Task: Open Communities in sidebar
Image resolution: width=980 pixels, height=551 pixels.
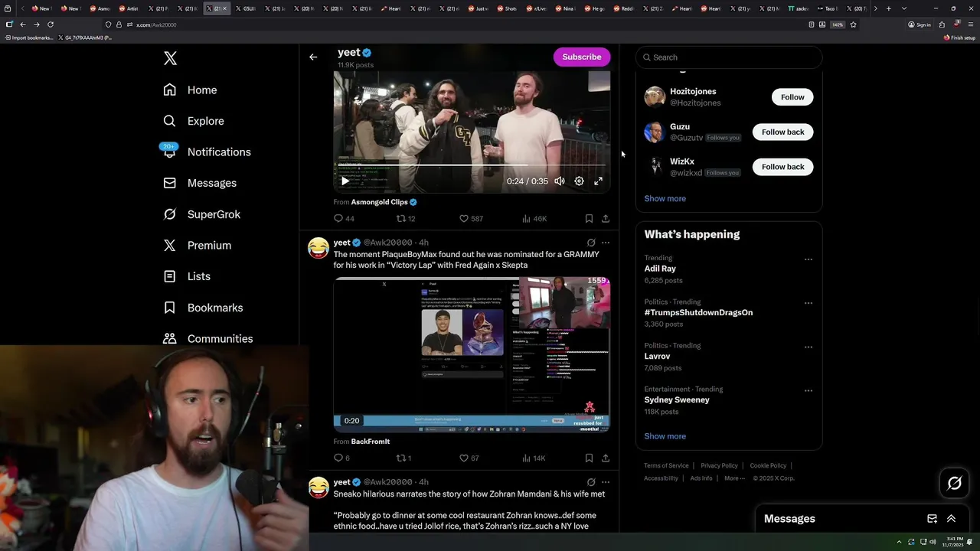Action: coord(207,338)
